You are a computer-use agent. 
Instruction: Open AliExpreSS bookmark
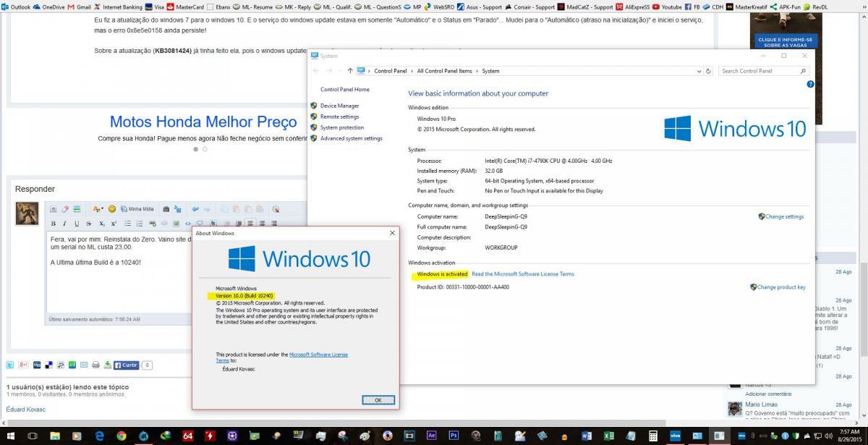(x=633, y=7)
